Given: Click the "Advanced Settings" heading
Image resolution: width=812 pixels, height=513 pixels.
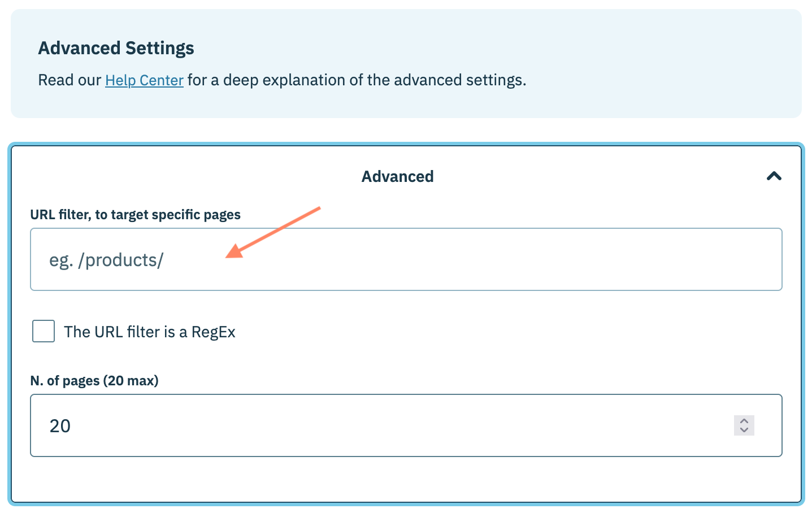Looking at the screenshot, I should point(116,48).
